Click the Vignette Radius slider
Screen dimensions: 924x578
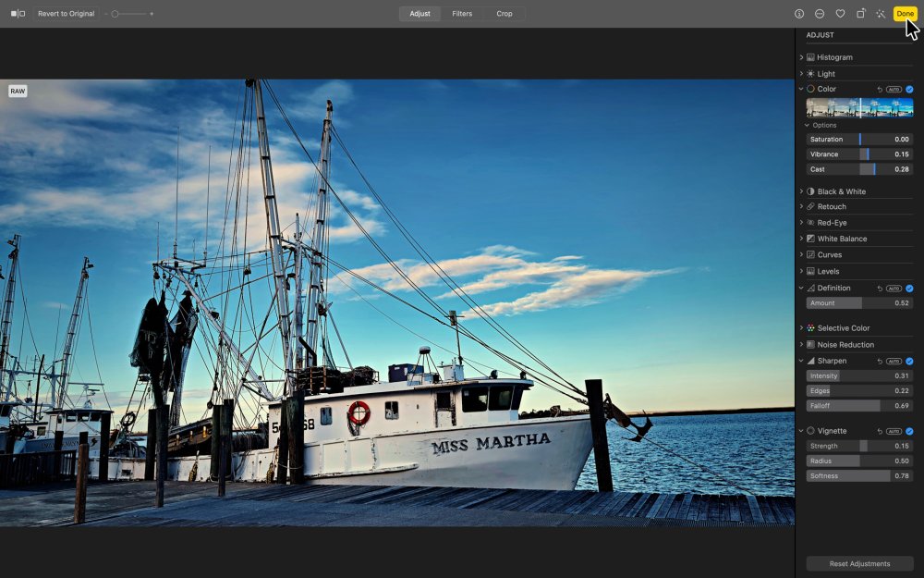click(x=859, y=461)
